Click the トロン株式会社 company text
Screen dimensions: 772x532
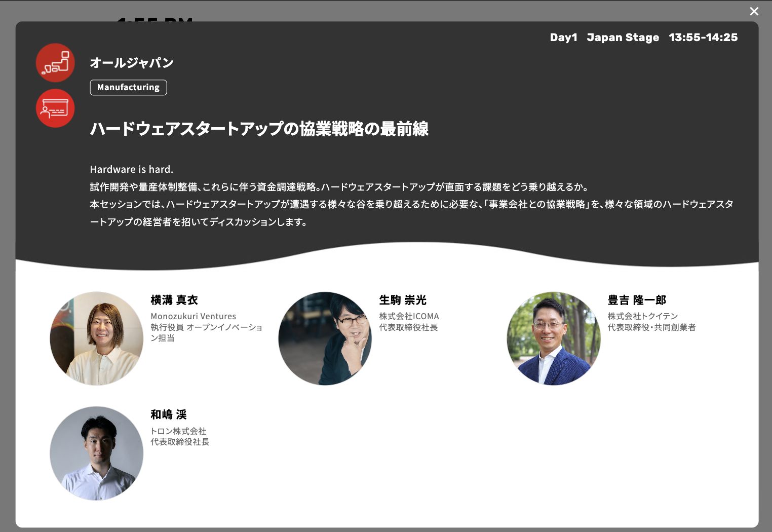tap(178, 431)
